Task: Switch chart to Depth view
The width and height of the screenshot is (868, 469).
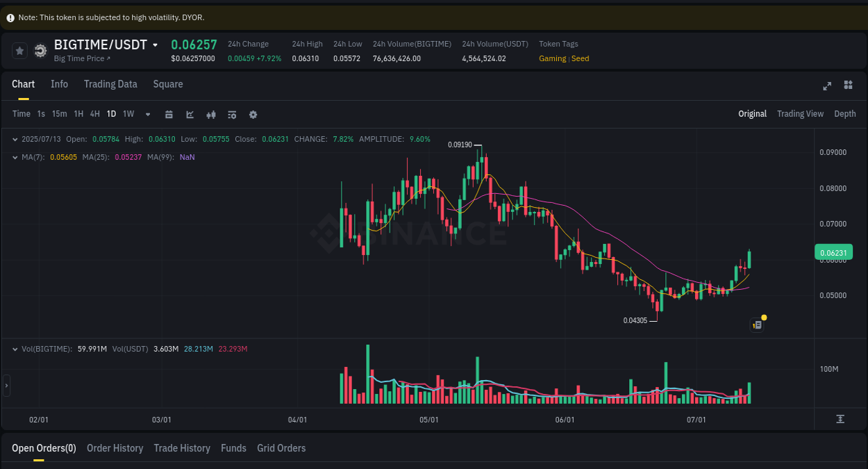Action: pos(845,114)
